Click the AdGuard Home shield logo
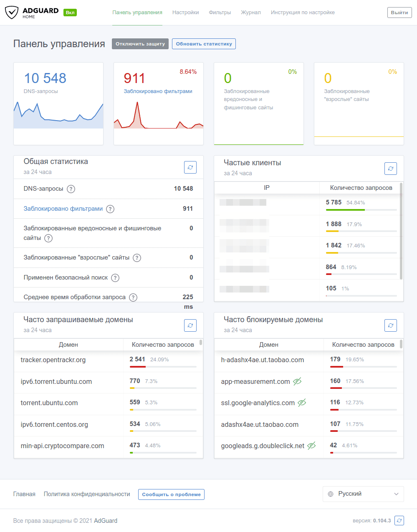 (x=12, y=13)
